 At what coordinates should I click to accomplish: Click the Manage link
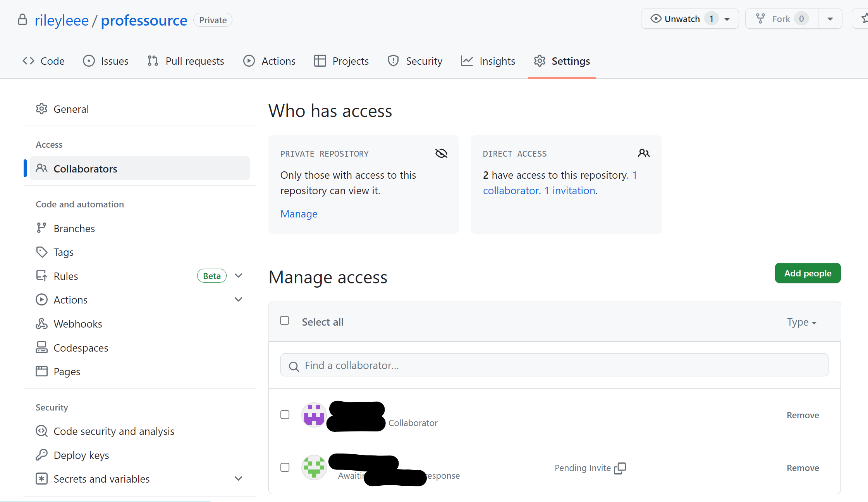pos(299,214)
